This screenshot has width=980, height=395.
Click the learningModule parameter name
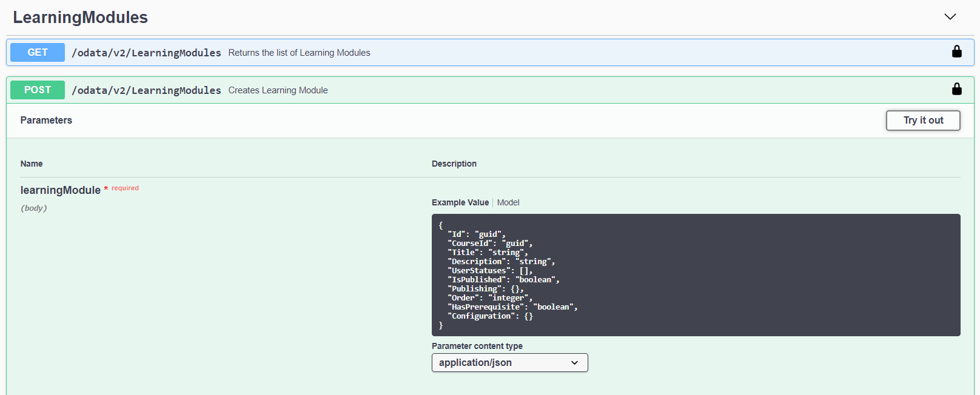[60, 190]
